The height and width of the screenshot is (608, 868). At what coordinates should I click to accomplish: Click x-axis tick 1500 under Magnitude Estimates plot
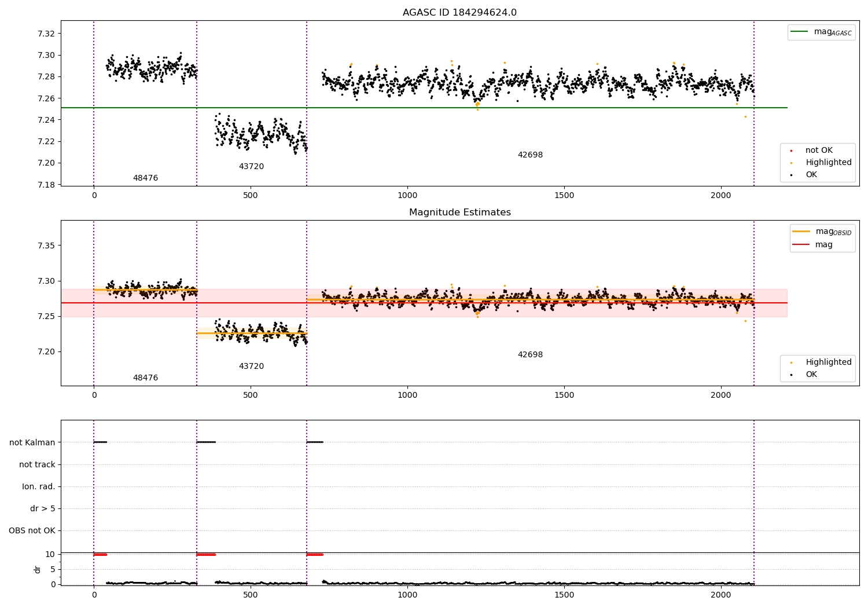click(x=564, y=395)
